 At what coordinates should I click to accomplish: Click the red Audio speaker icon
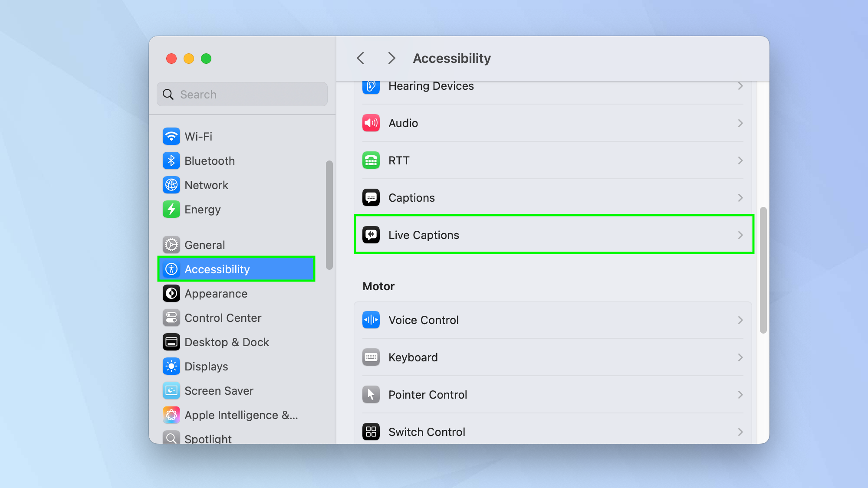point(371,123)
